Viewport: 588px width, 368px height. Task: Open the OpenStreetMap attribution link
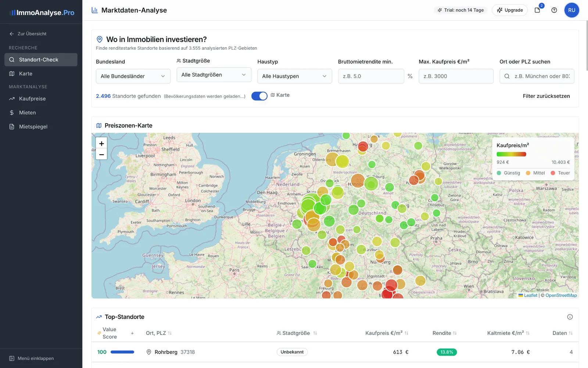coord(561,296)
